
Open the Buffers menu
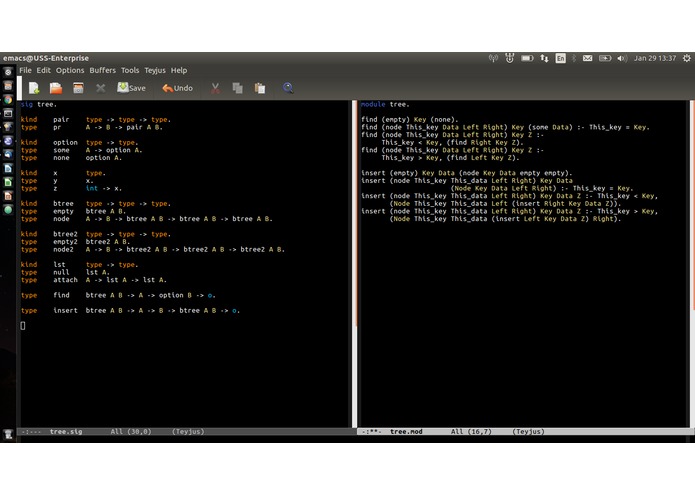tap(102, 70)
